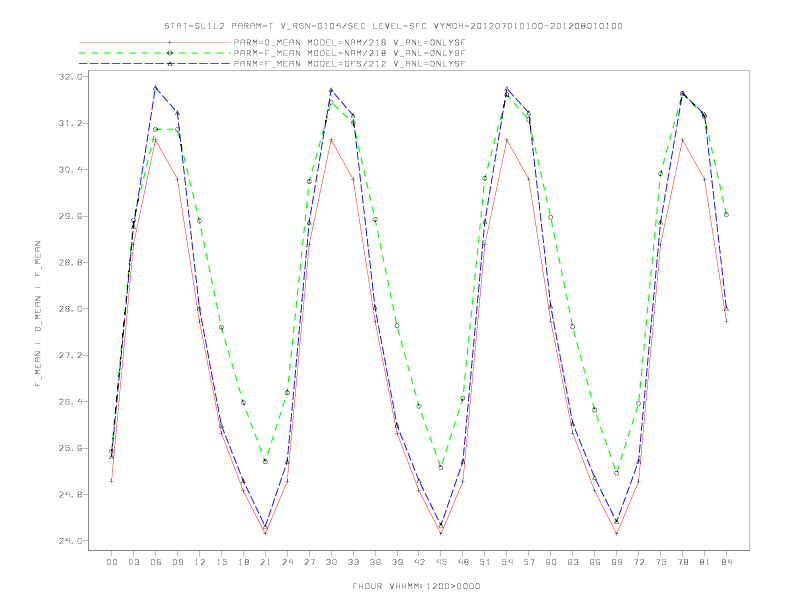Viewport: 792px width, 612px height.
Task: Click the y-axis tick label 28.0
Action: tap(70, 309)
